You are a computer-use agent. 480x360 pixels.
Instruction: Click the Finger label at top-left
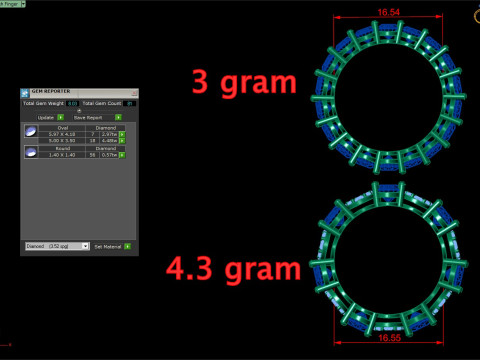pyautogui.click(x=10, y=4)
